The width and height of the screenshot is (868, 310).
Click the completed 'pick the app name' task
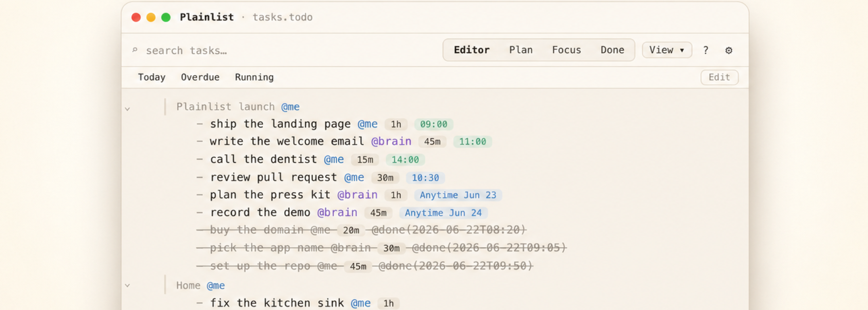coord(266,248)
